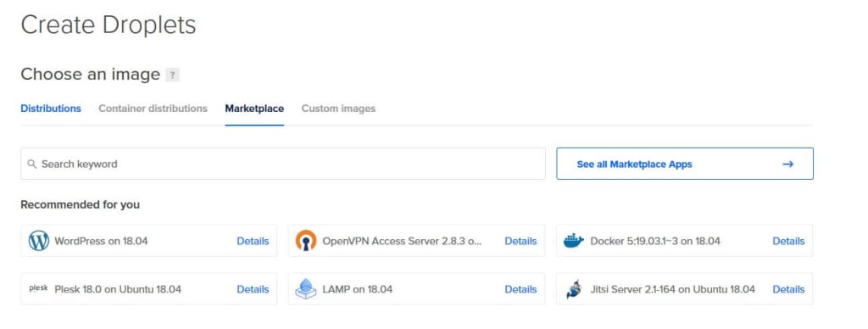868x329 pixels.
Task: Select the LAMP on 18.04 image
Action: (416, 288)
